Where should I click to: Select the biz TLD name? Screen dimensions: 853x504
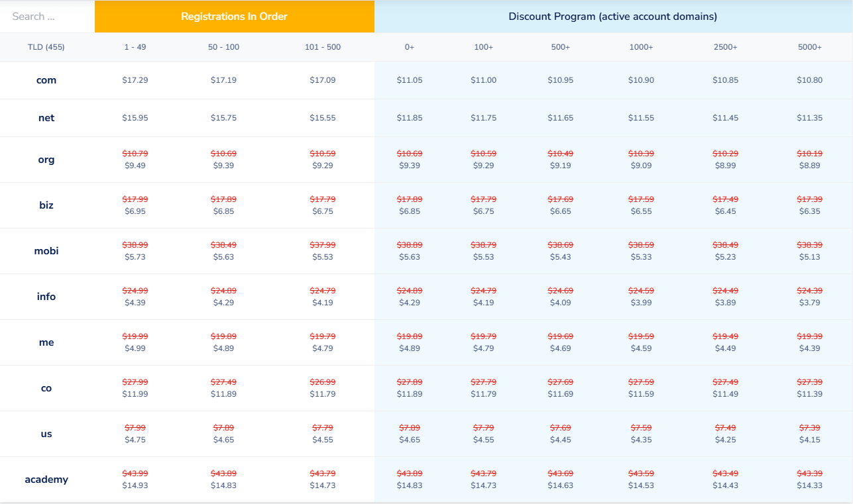pyautogui.click(x=46, y=205)
